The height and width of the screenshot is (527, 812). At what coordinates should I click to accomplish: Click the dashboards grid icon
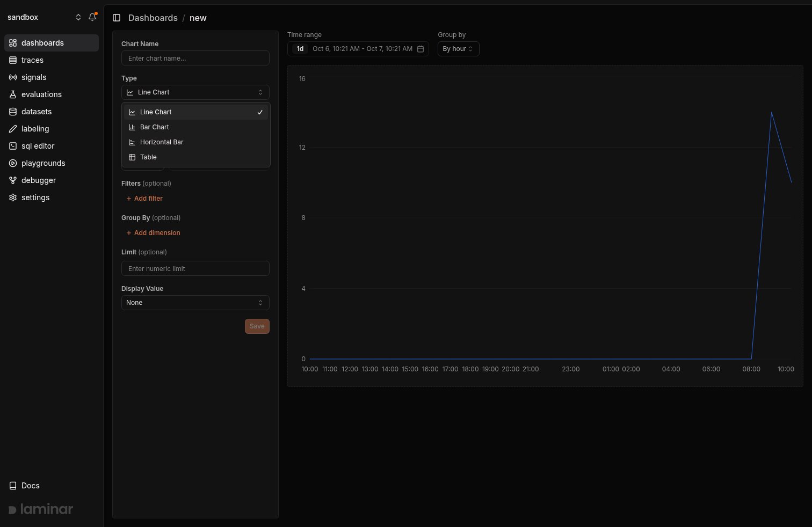point(13,43)
